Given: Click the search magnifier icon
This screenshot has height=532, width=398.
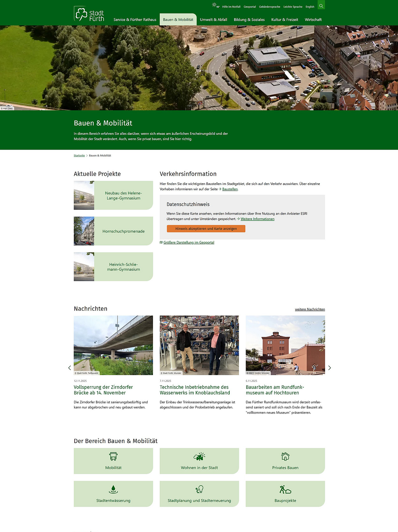Looking at the screenshot, I should coord(321,6).
